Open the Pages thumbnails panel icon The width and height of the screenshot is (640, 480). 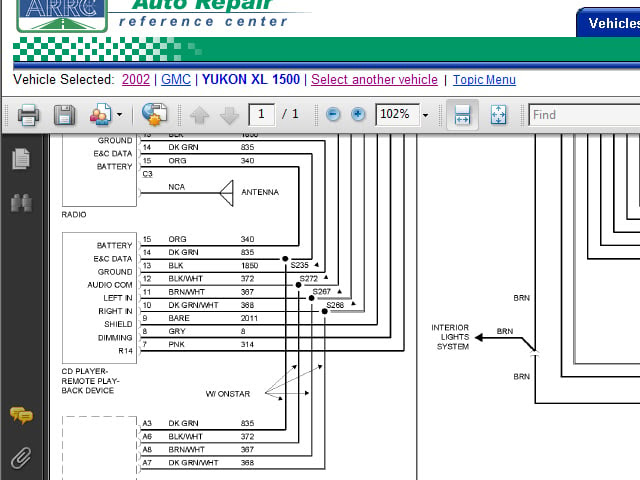21,159
